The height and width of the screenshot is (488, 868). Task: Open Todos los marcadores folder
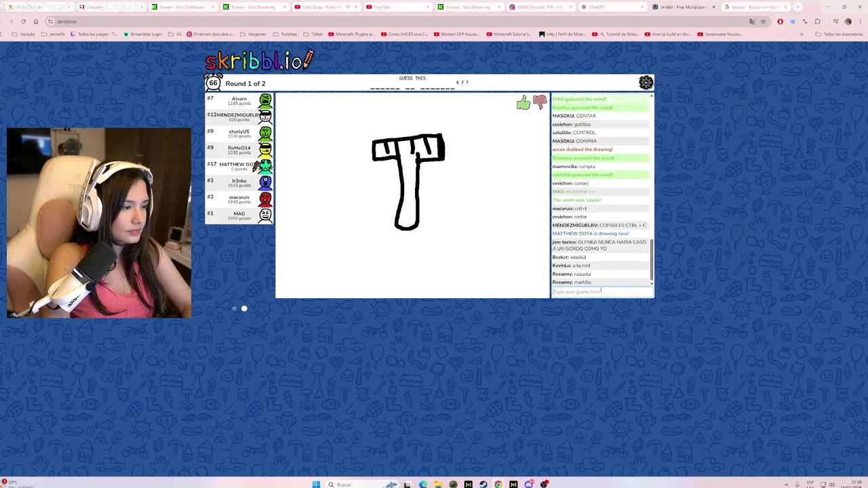point(839,34)
